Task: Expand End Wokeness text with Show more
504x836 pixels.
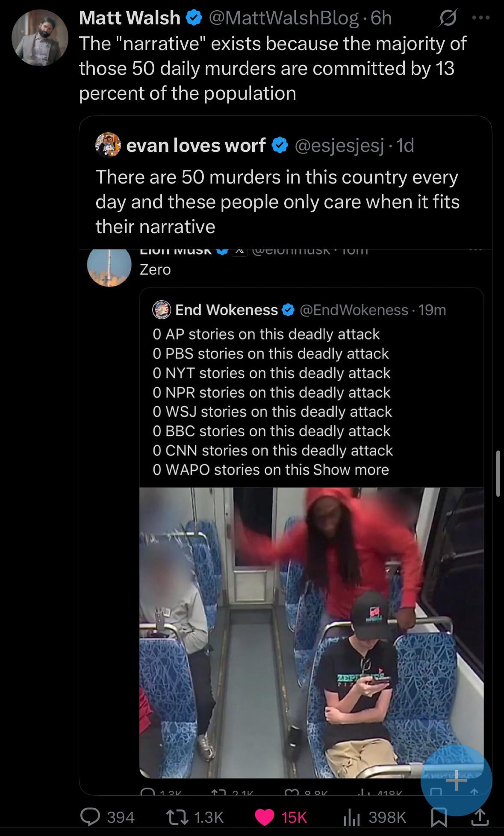Action: point(351,469)
